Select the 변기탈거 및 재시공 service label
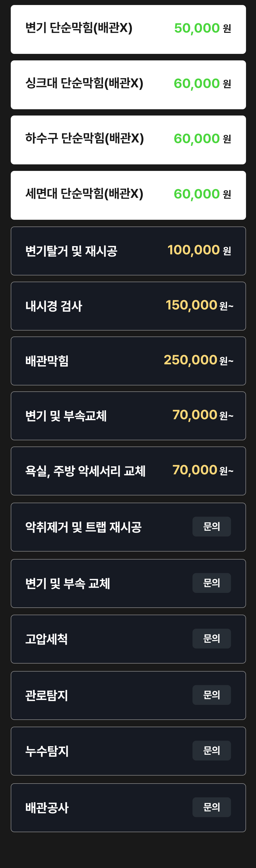256x868 pixels. [71, 251]
